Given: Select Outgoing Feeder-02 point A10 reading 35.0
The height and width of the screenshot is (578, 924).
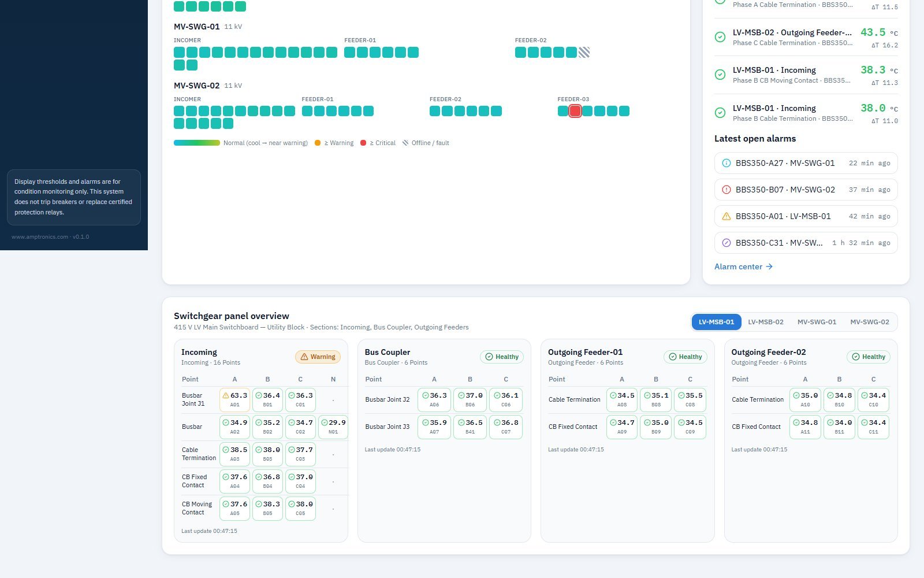Looking at the screenshot, I should tap(805, 400).
